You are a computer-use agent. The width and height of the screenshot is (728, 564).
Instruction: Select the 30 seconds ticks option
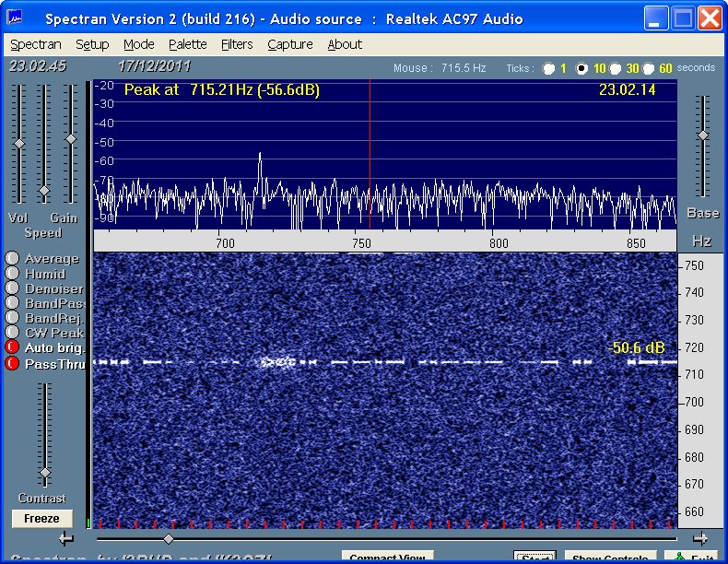(x=616, y=69)
